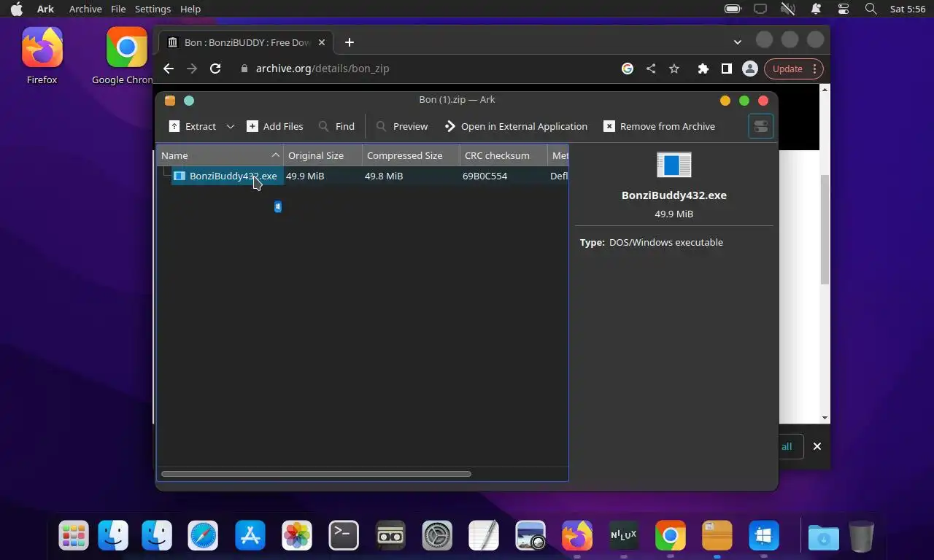The height and width of the screenshot is (560, 934).
Task: Click the muted volume icon in menu bar
Action: (787, 9)
